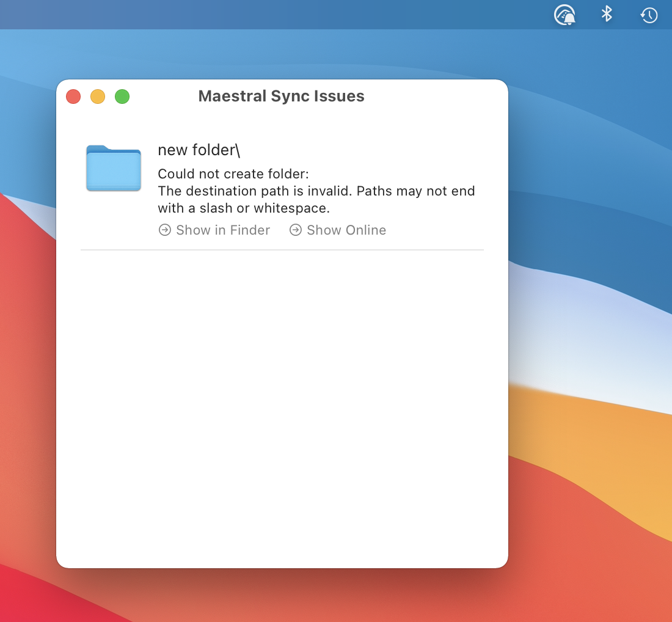Reveal the problem folder via Show in Finder
The image size is (672, 622).
point(223,230)
